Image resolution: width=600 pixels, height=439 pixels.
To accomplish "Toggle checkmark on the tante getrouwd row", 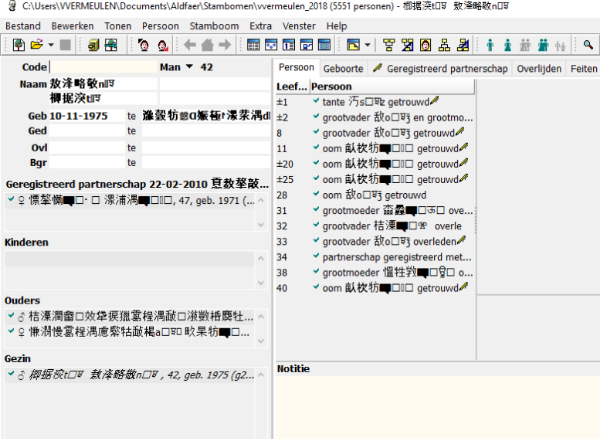I will [317, 102].
